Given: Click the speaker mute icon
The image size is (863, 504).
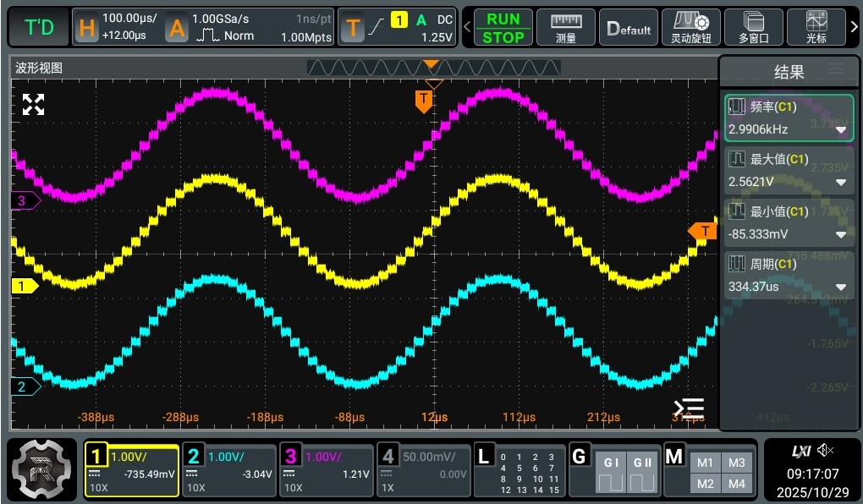Looking at the screenshot, I should tap(826, 451).
